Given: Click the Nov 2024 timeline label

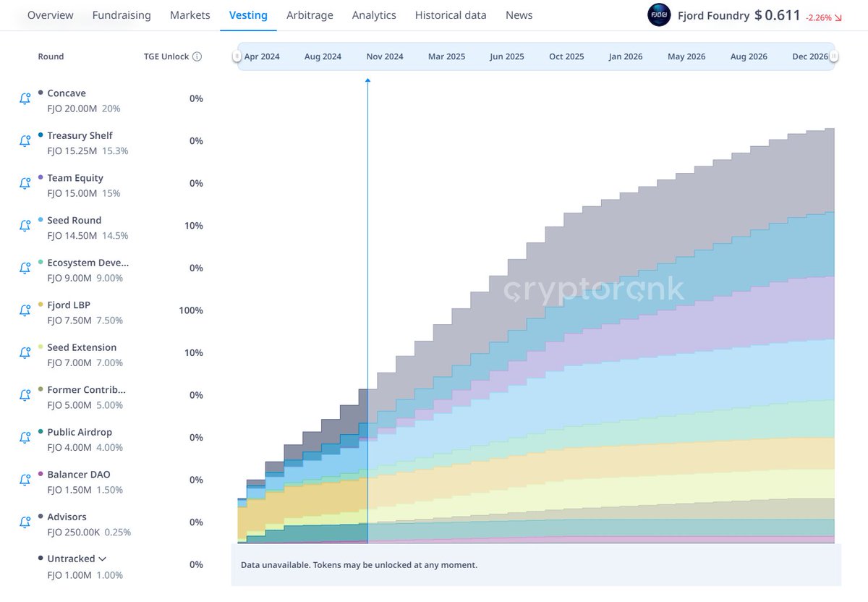Looking at the screenshot, I should click(x=385, y=56).
